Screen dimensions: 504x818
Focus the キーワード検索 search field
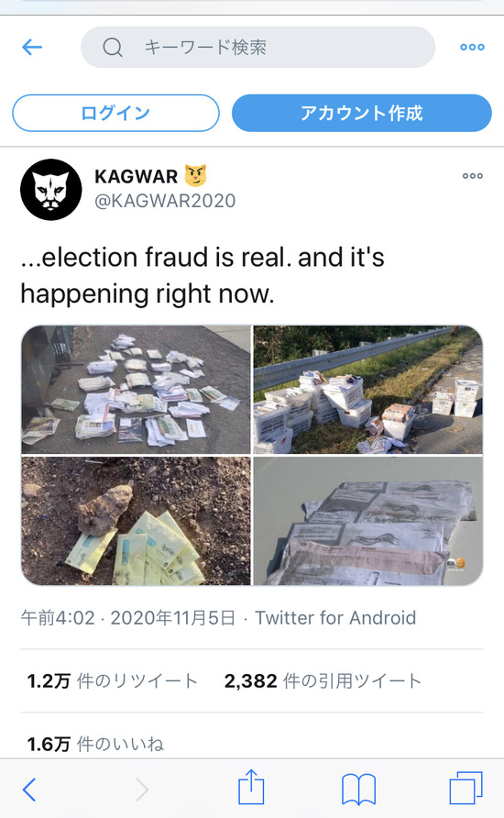tap(257, 48)
